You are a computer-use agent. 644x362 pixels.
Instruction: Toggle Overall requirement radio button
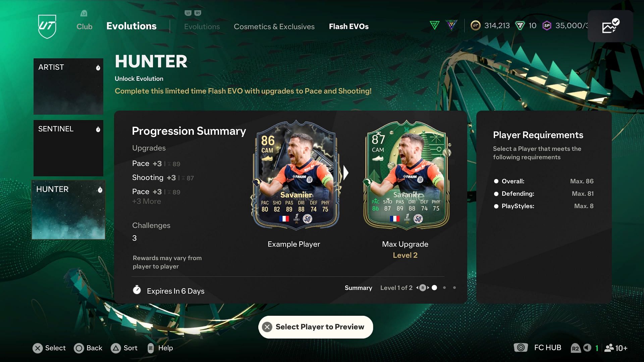pyautogui.click(x=496, y=181)
